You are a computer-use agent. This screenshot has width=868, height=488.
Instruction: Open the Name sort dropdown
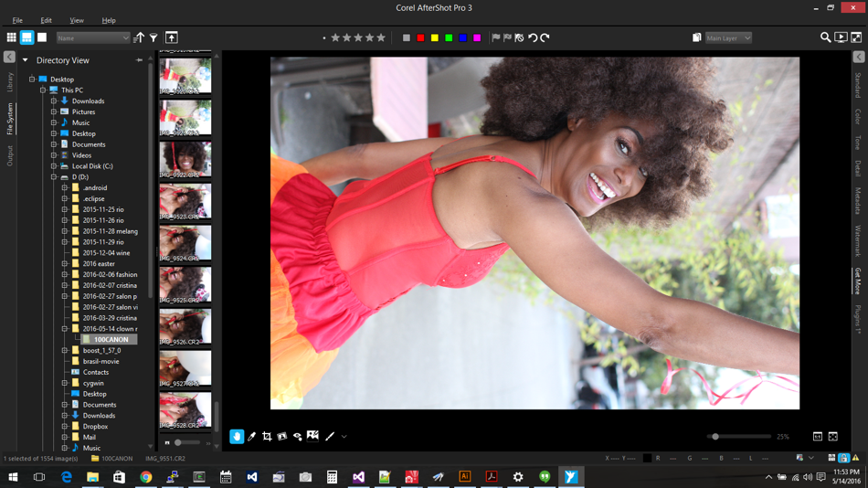93,38
